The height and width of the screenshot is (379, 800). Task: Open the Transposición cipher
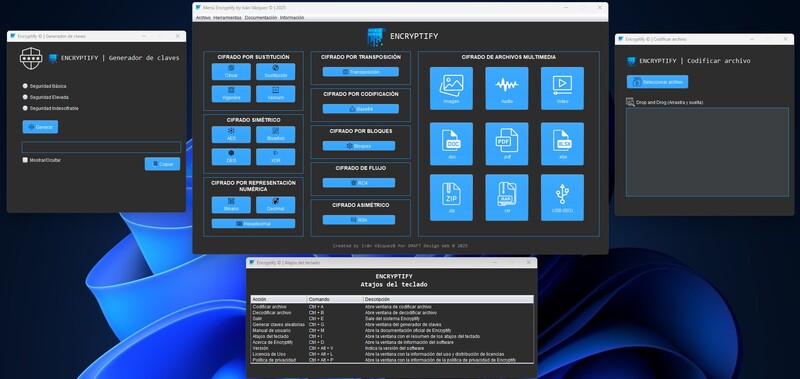click(x=360, y=72)
